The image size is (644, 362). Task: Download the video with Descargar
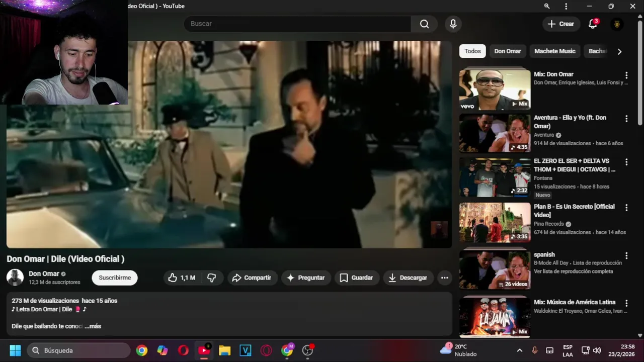click(x=408, y=278)
